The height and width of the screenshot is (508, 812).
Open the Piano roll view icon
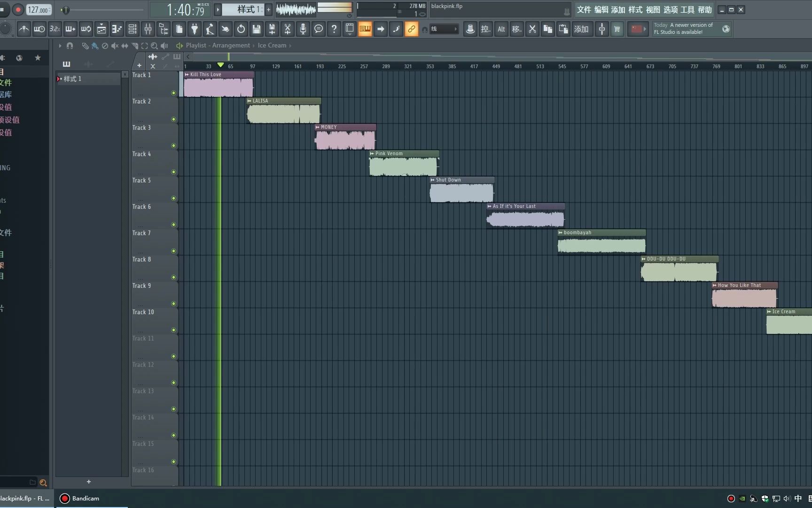click(117, 29)
